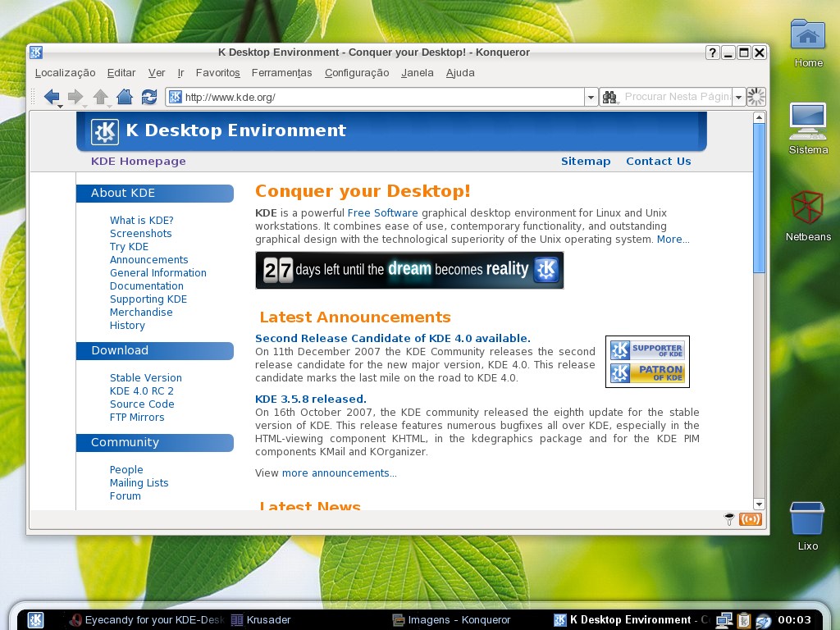Click the panel clock showing 00:03

click(x=794, y=620)
